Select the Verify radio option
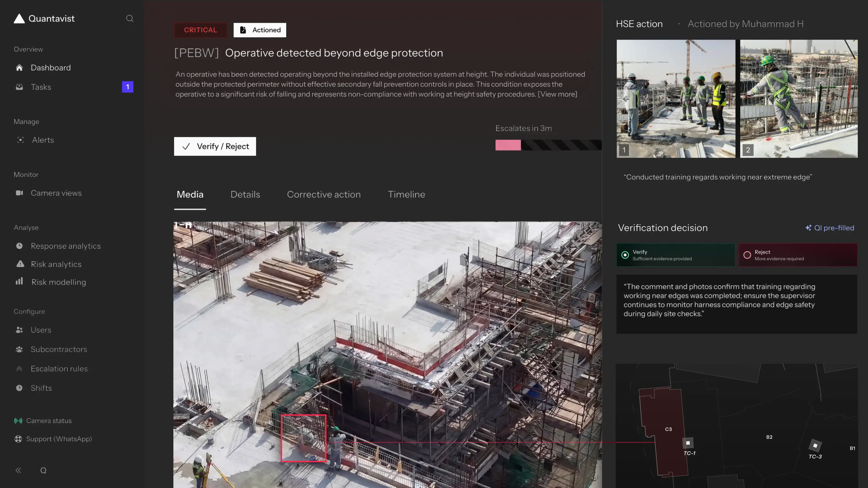Screen dimensions: 868x488 click(x=625, y=255)
